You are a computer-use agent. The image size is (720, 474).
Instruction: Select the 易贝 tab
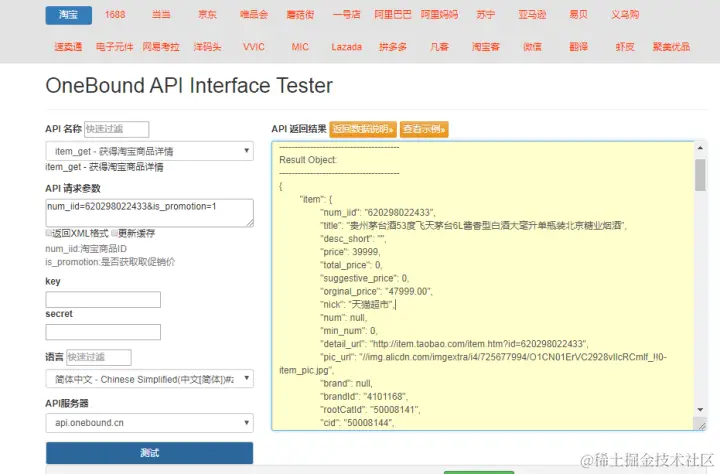[x=579, y=15]
